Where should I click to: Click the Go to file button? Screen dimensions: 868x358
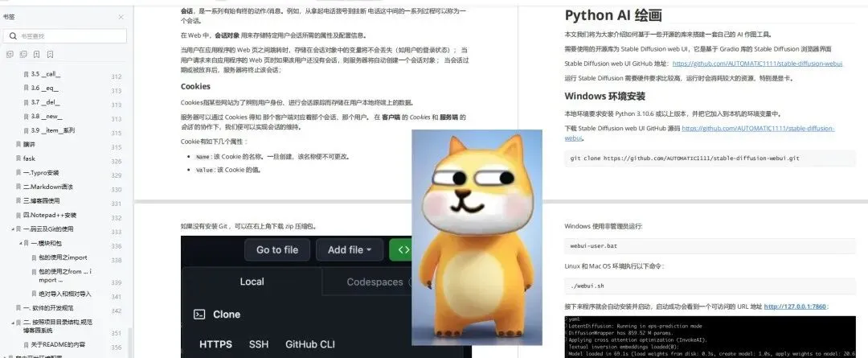pos(276,250)
